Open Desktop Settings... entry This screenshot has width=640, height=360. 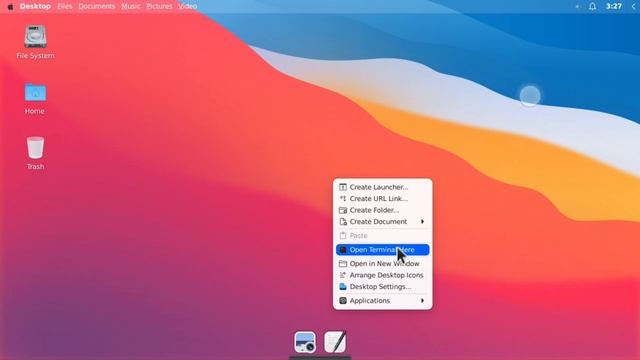pyautogui.click(x=382, y=287)
